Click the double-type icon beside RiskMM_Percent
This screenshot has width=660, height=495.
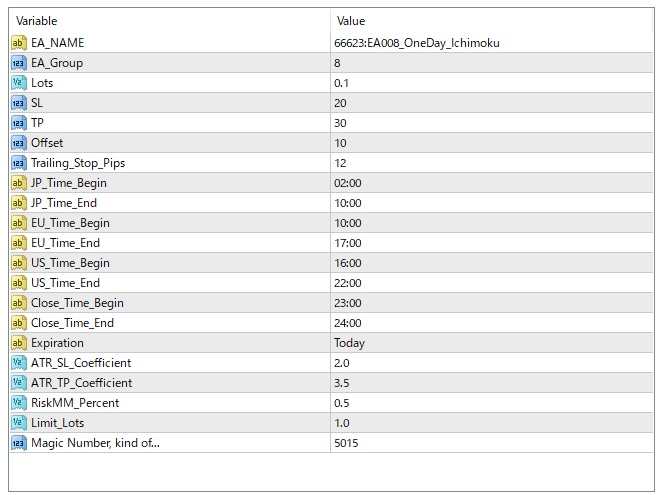click(x=19, y=403)
